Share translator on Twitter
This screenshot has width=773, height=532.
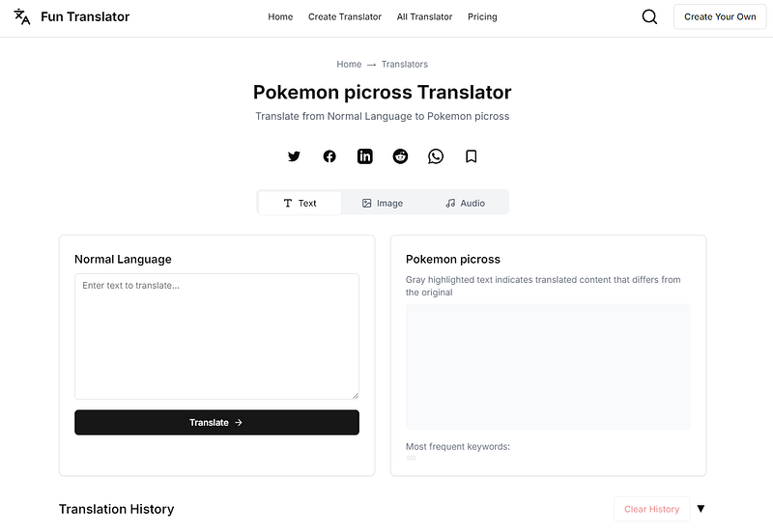click(294, 156)
